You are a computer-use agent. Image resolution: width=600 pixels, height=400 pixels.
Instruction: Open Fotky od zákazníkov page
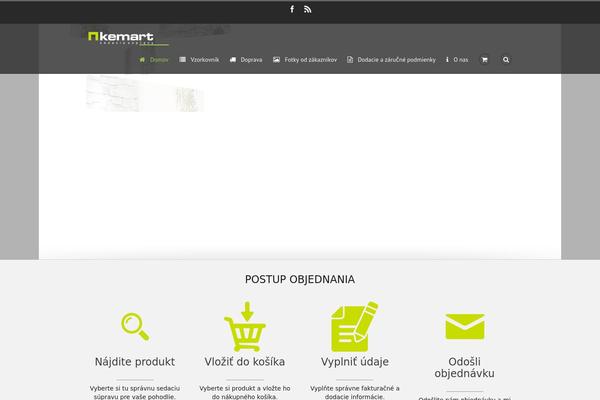[305, 60]
